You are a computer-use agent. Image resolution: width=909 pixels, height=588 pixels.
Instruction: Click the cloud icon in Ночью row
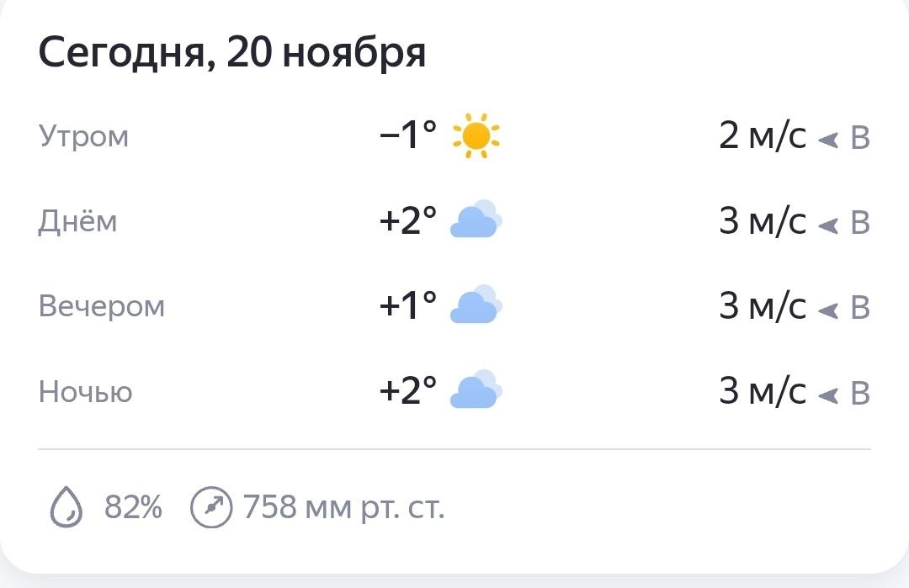coord(476,391)
